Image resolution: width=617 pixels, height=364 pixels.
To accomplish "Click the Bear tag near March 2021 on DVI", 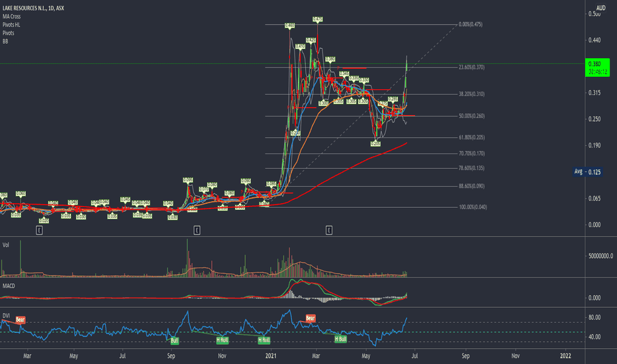I will 310,318.
